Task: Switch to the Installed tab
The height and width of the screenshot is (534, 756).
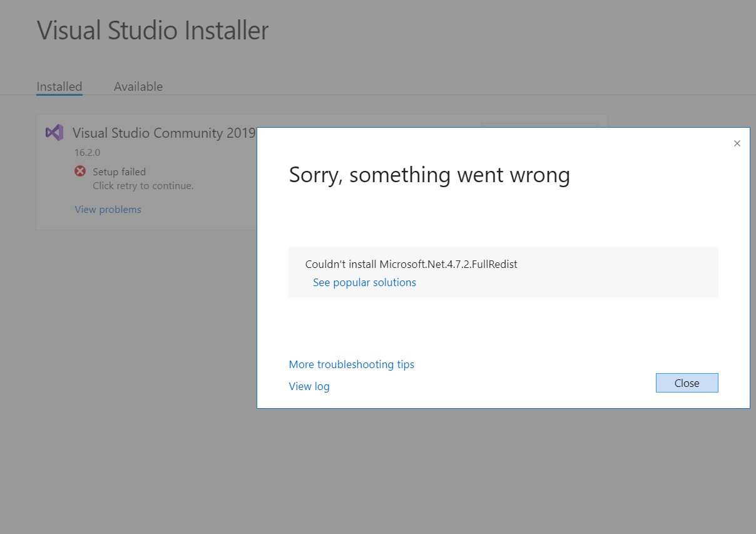Action: 59,86
